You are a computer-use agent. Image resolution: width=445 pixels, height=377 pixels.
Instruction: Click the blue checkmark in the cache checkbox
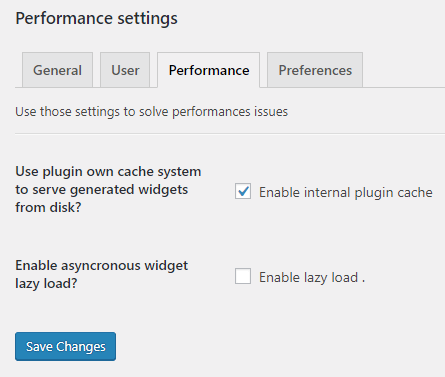[243, 191]
